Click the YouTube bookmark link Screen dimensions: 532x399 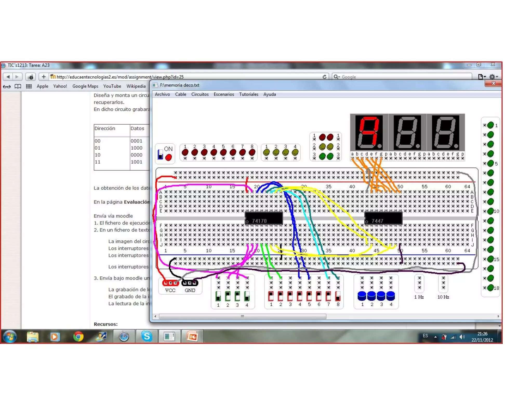tap(112, 86)
